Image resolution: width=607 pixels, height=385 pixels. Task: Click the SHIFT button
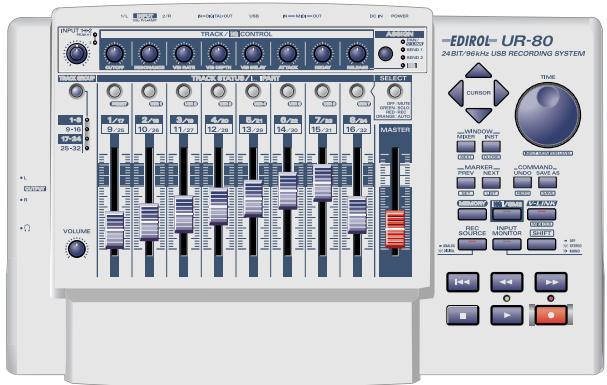542,244
